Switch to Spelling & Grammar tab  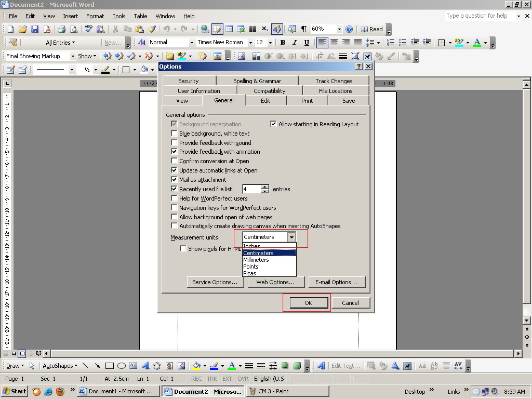pyautogui.click(x=257, y=81)
